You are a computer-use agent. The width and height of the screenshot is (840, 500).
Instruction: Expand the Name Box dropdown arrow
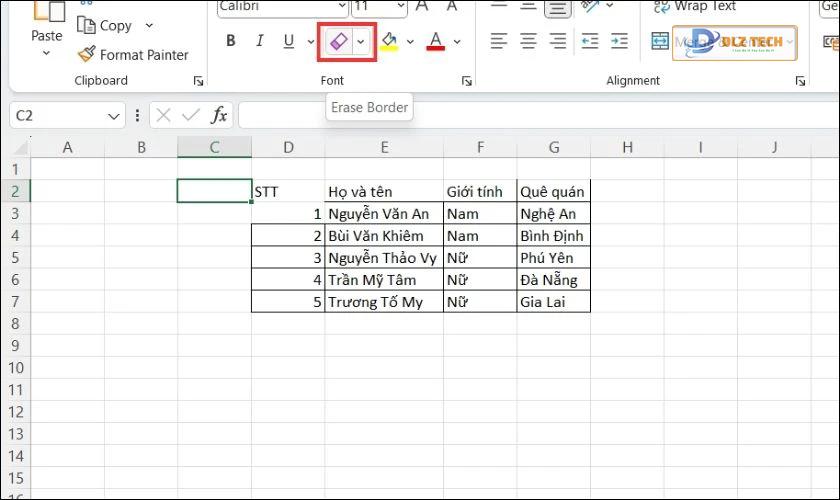(113, 116)
